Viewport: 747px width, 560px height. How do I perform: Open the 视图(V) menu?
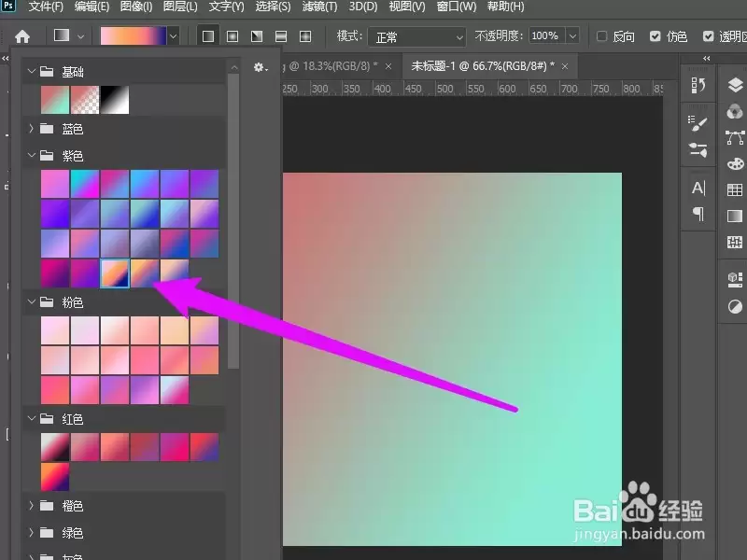[407, 7]
